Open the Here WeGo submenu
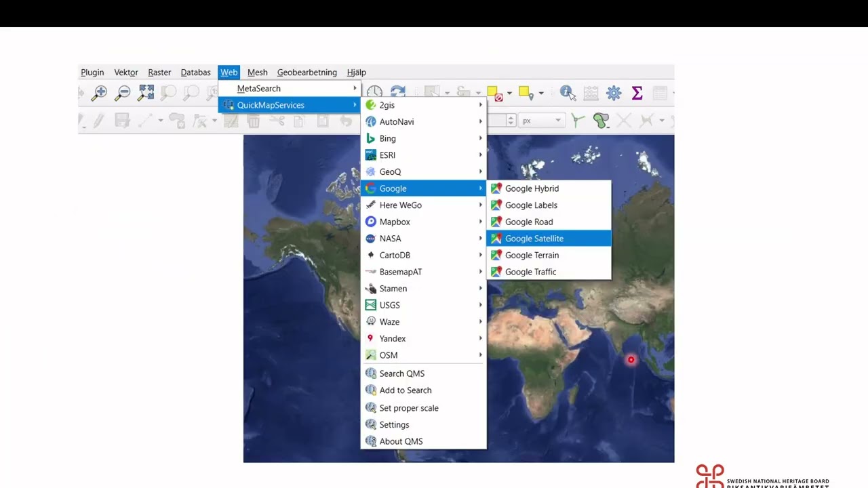The image size is (868, 488). coord(423,205)
